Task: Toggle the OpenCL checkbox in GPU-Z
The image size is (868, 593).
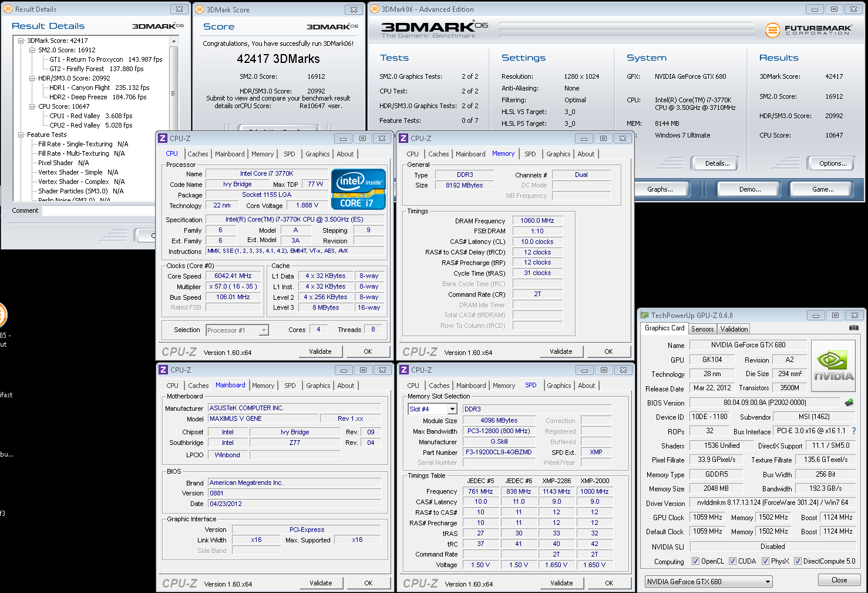Action: (695, 561)
